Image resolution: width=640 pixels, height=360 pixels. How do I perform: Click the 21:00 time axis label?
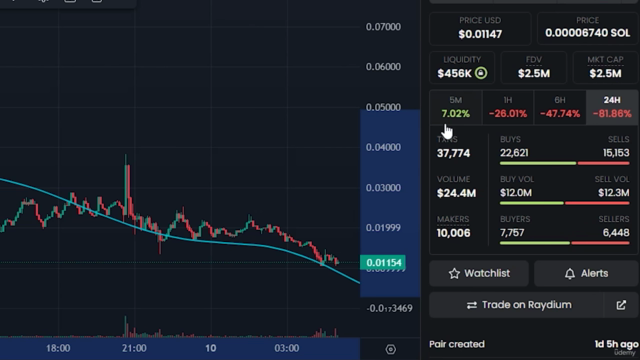tap(134, 348)
